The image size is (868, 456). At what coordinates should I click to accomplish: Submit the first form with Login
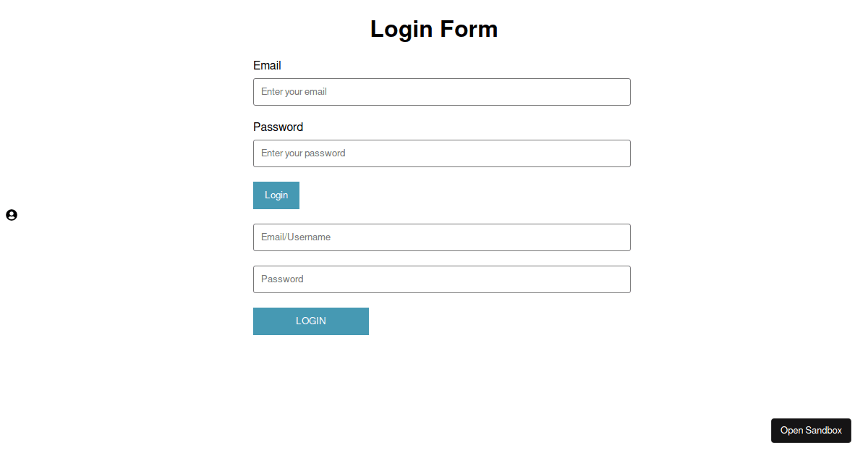point(276,195)
